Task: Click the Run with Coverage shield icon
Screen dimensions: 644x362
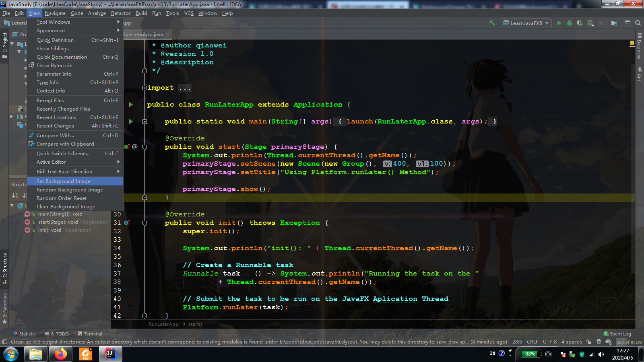Action: pos(580,23)
